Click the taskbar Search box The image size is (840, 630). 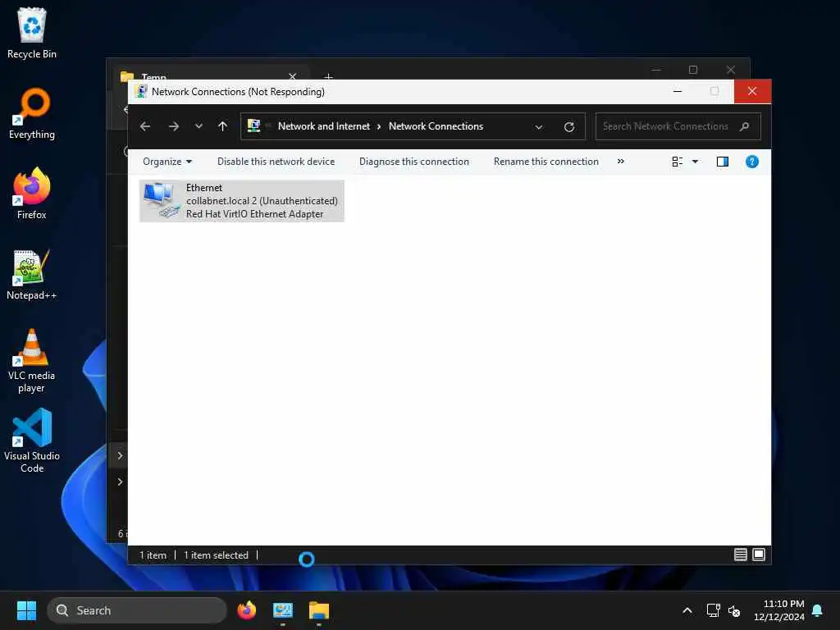coord(137,610)
